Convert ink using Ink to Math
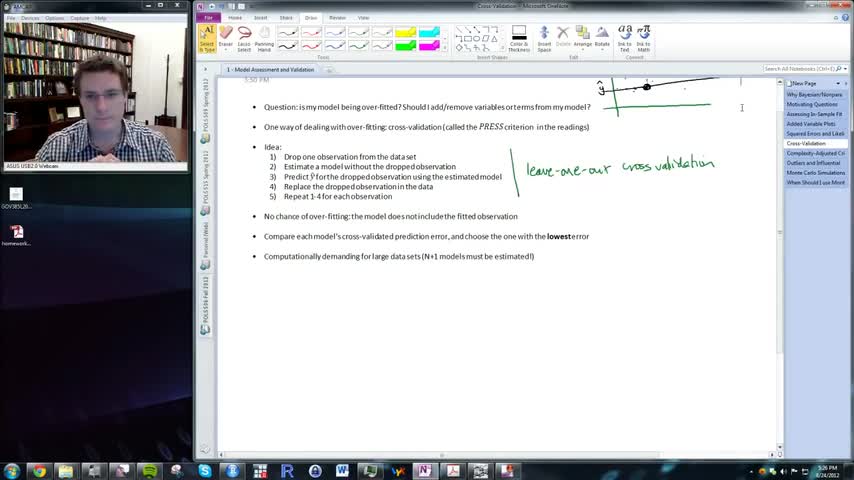This screenshot has width=854, height=480. point(643,39)
